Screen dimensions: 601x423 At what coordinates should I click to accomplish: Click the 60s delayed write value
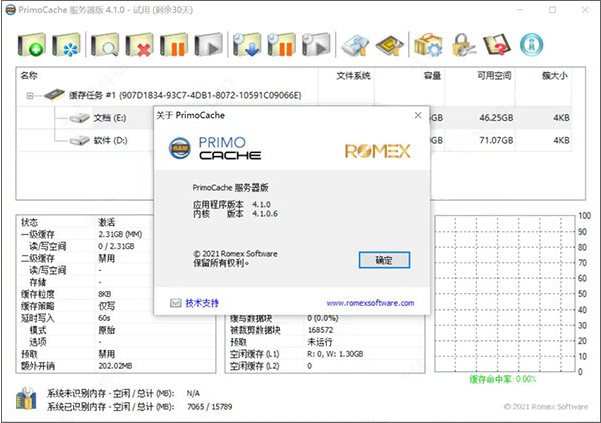click(104, 318)
